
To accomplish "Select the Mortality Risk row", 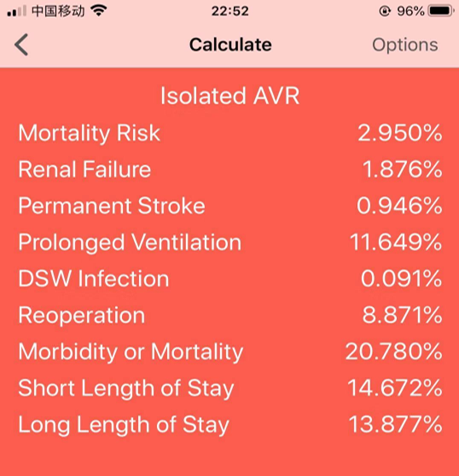I will point(230,133).
